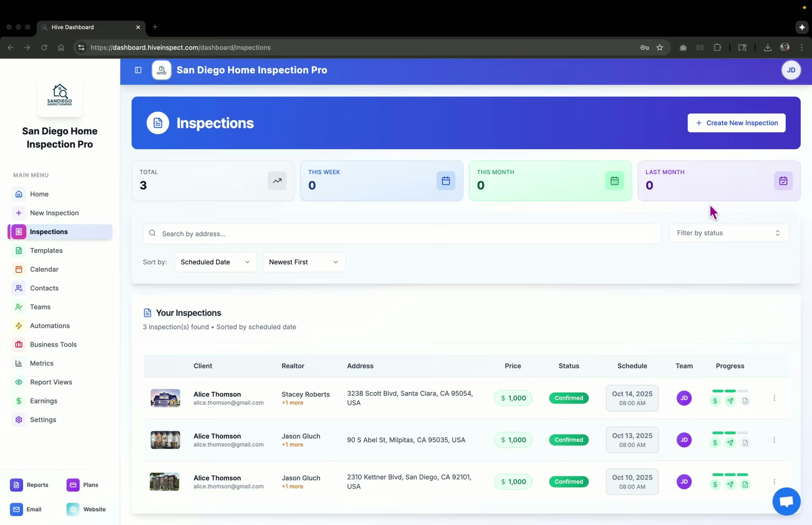The image size is (812, 525).
Task: Click the report document icon for Oct 10 inspection
Action: pos(745,485)
